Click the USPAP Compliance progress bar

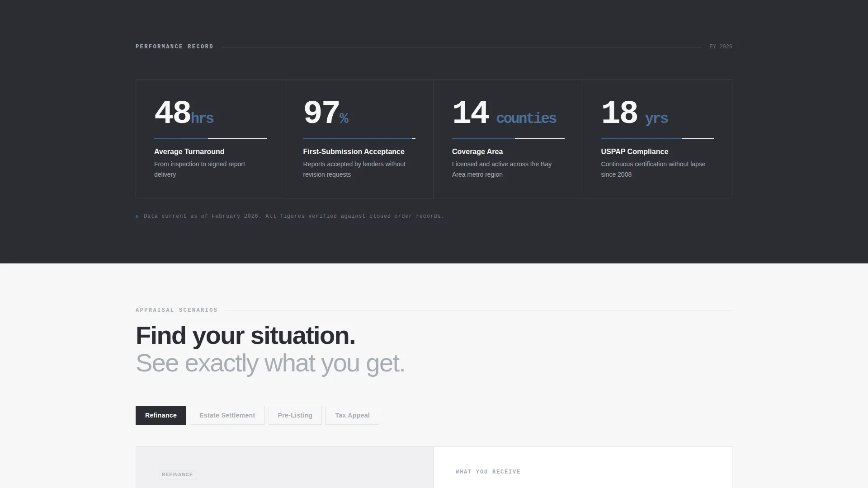pos(657,138)
